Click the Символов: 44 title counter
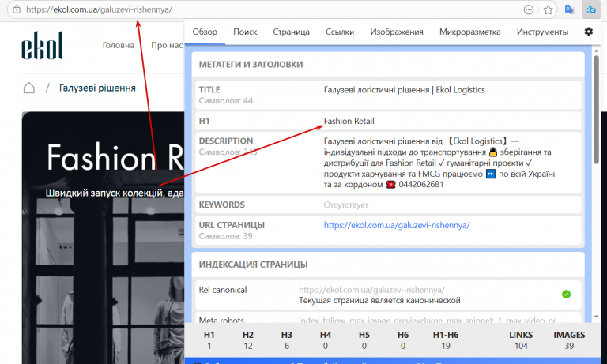The height and width of the screenshot is (364, 607). [226, 101]
